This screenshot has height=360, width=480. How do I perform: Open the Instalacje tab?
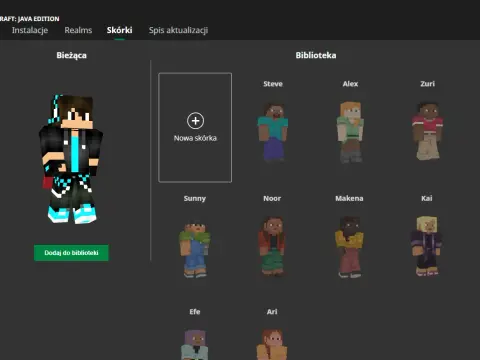(30, 30)
